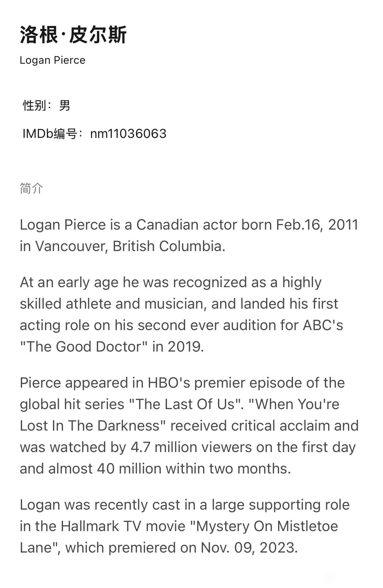Viewport: 383px width, 588px height.
Task: Tap the 性别 gender label
Action: [34, 105]
